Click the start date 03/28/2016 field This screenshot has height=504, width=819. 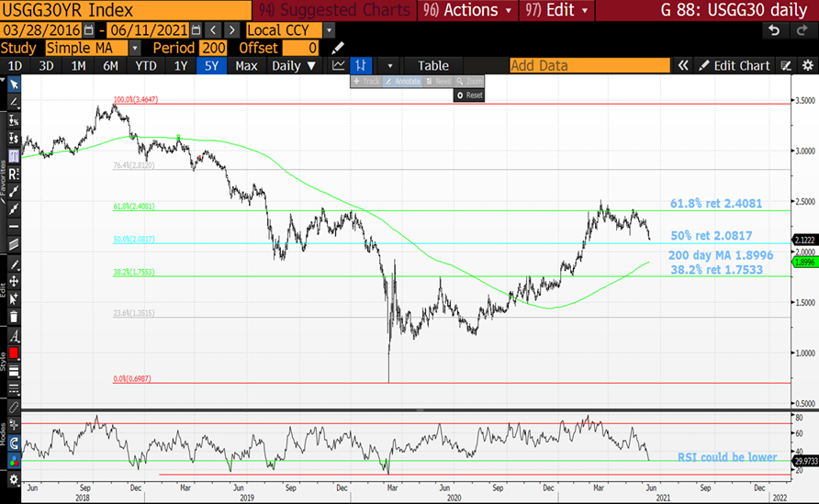pos(42,30)
